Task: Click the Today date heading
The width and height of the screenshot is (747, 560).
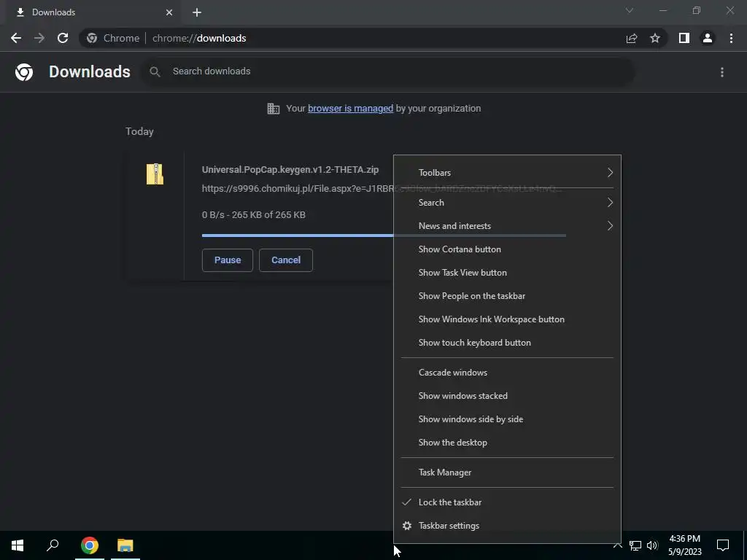Action: pos(139,131)
